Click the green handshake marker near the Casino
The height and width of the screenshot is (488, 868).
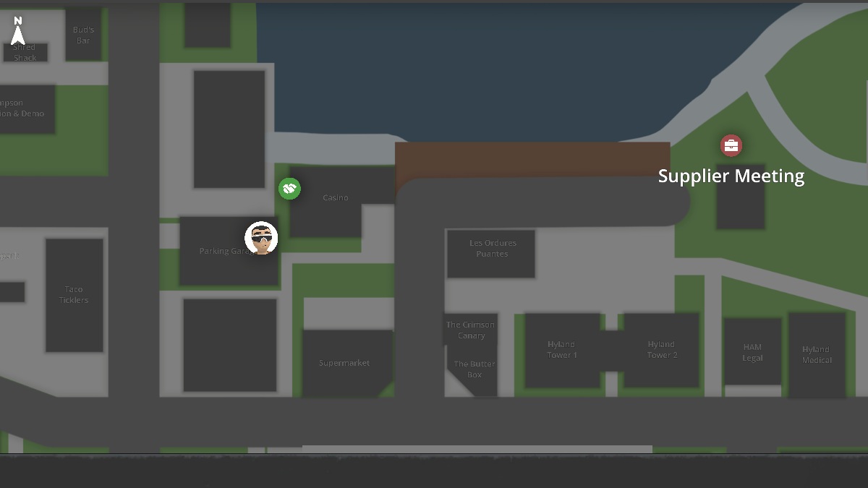click(289, 189)
